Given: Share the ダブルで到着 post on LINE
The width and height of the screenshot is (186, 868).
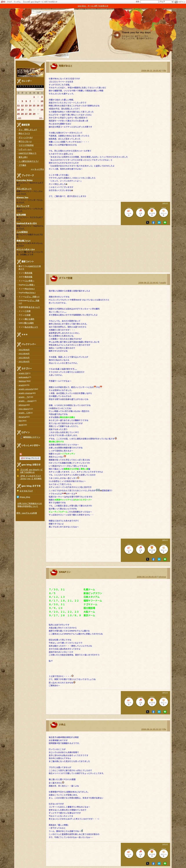Looking at the screenshot, I should pyautogui.click(x=165, y=559).
